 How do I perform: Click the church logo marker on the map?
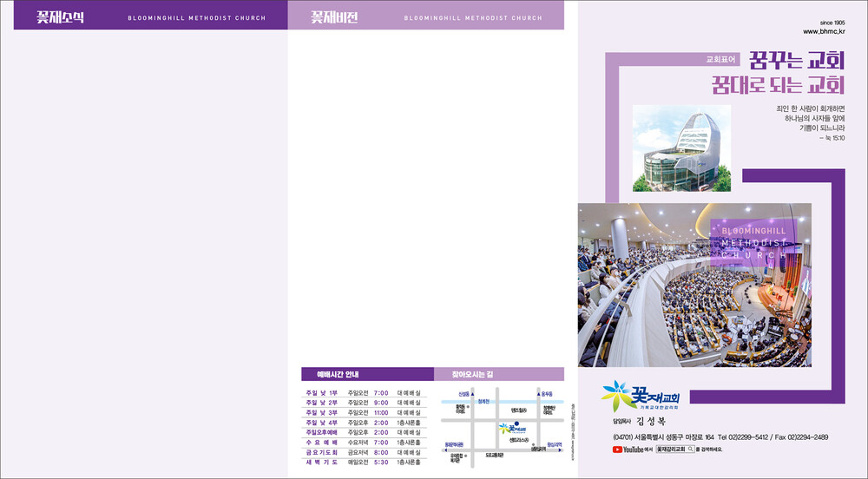pyautogui.click(x=512, y=428)
